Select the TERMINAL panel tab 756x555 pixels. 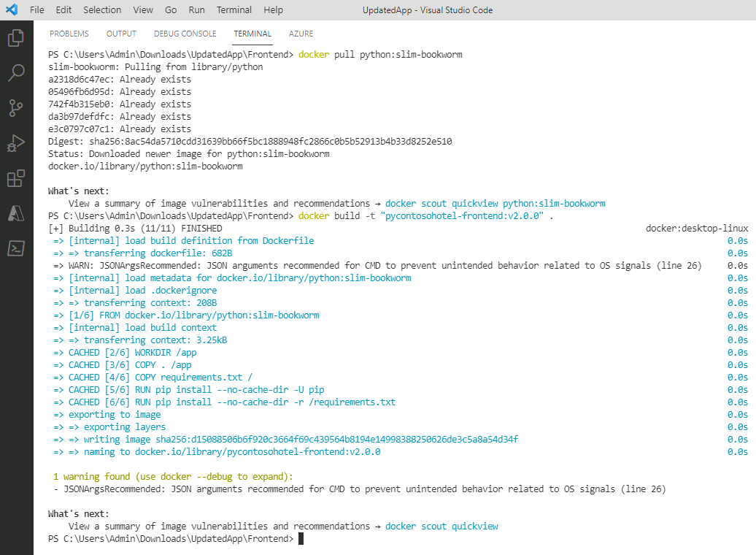pyautogui.click(x=252, y=34)
